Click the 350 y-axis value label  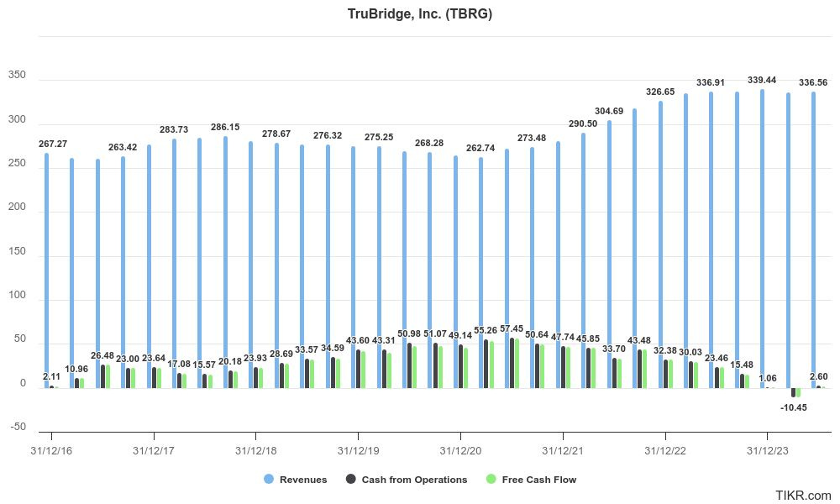17,75
